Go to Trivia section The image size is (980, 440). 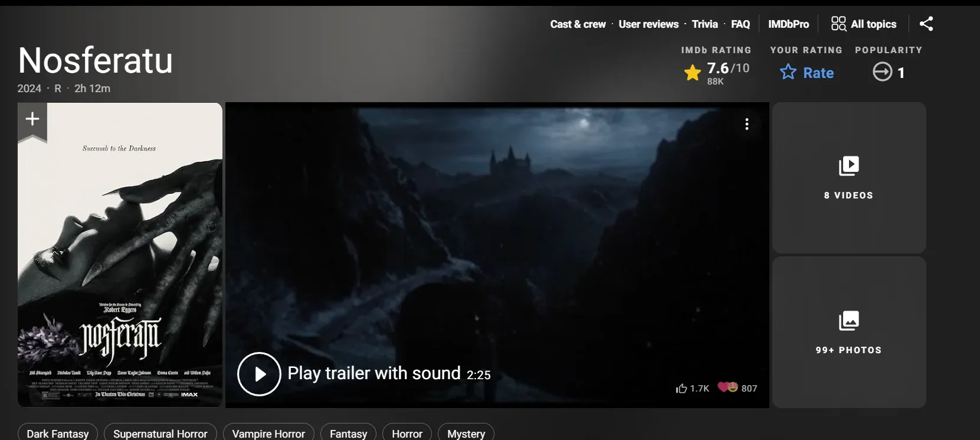(705, 24)
